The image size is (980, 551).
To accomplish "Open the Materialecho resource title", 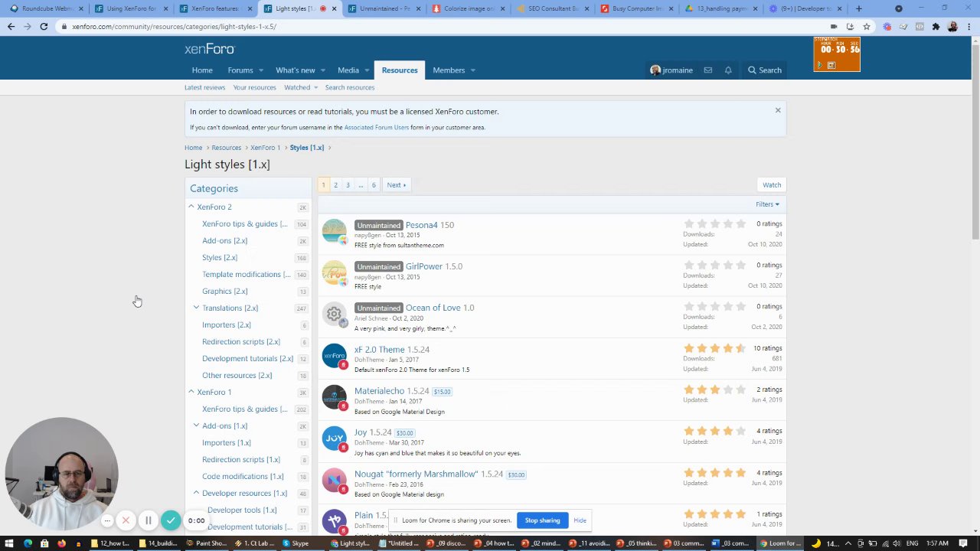I will 379,391.
